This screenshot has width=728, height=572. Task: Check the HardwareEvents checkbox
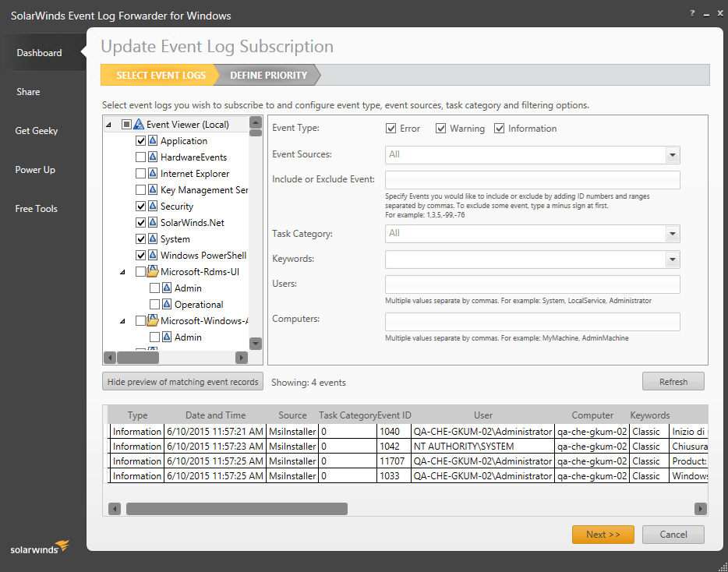140,157
